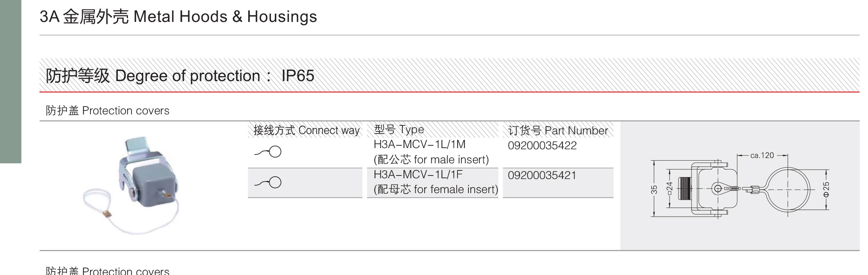The width and height of the screenshot is (868, 275).
Task: Click the ca.120 dimension label
Action: tap(762, 156)
